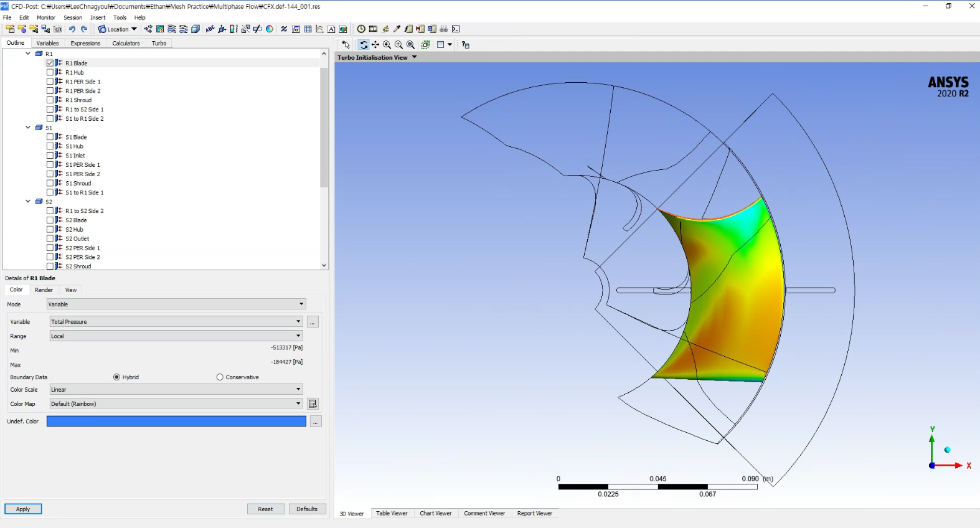Activate the Pan tool in viewer toolbar
Screen dimensions: 980x528
pos(375,45)
